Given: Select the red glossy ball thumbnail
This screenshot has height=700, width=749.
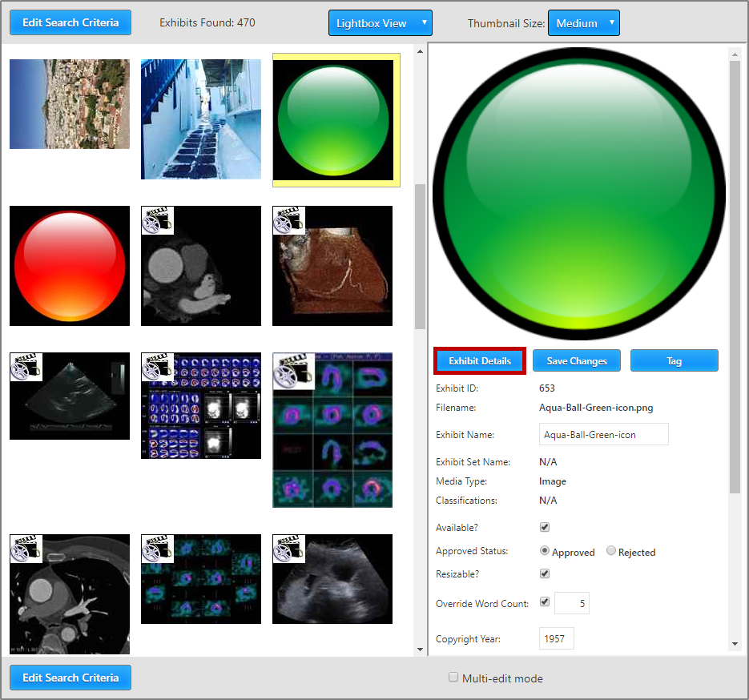Looking at the screenshot, I should 70,266.
